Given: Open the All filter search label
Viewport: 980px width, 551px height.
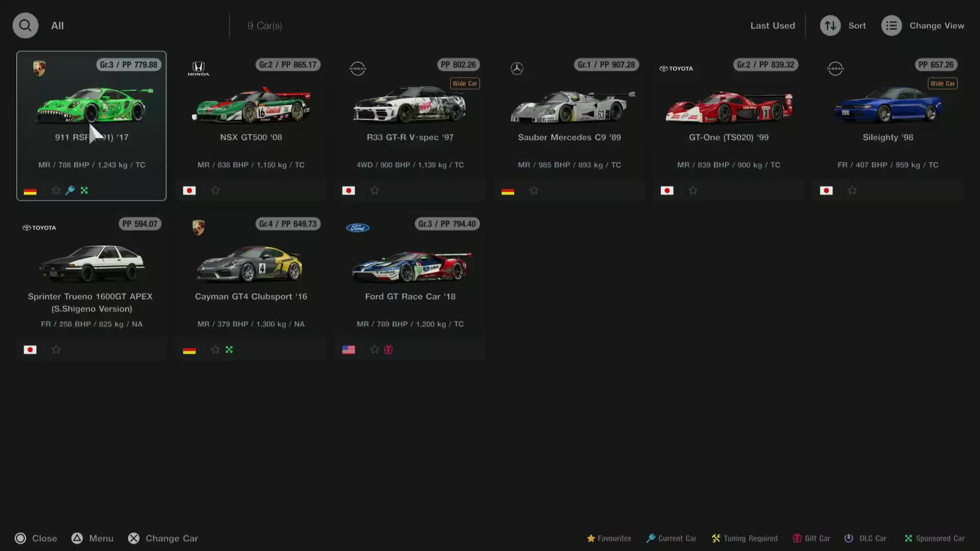Looking at the screenshot, I should pos(57,26).
